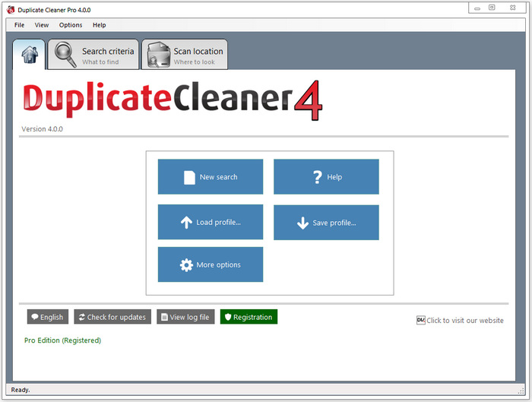Click the question mark icon on Help
This screenshot has height=402, width=532.
pyautogui.click(x=317, y=177)
